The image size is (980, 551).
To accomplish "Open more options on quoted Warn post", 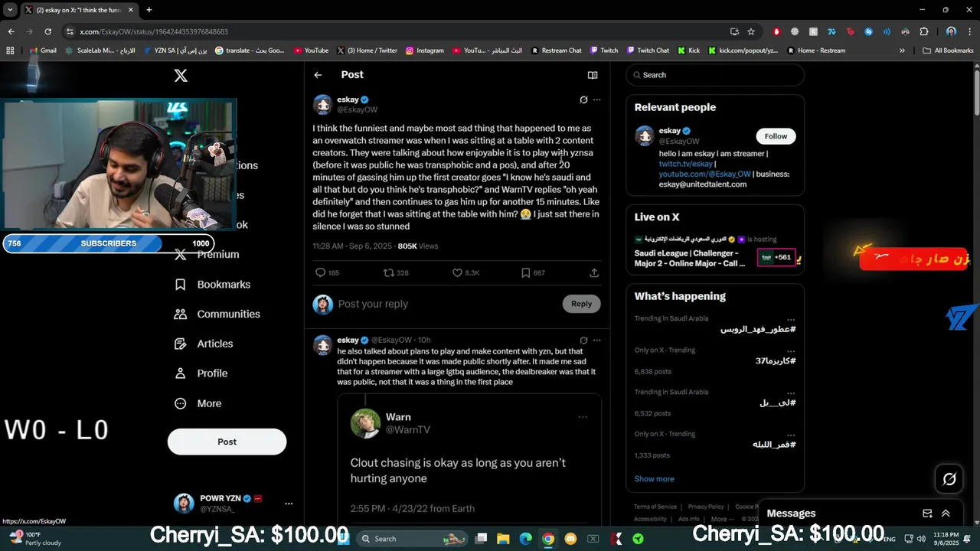I will coord(583,417).
